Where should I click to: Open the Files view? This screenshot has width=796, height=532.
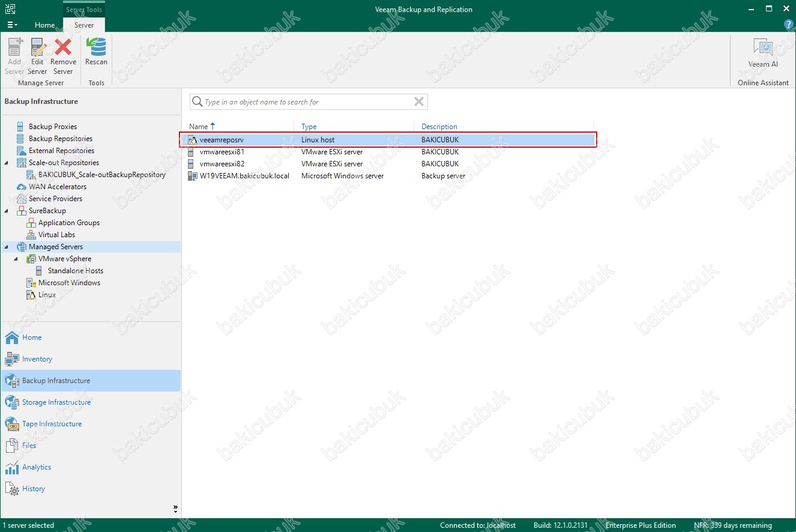point(91,446)
